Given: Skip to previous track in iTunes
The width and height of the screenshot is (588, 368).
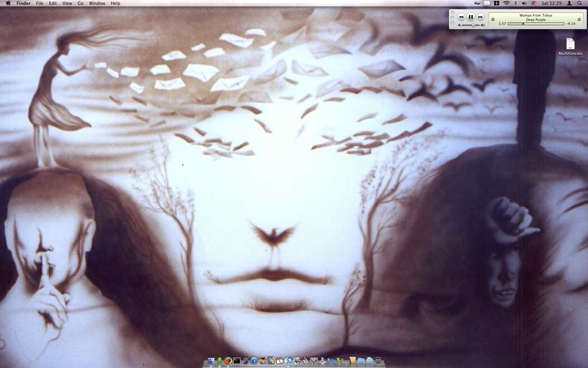Looking at the screenshot, I should (461, 17).
